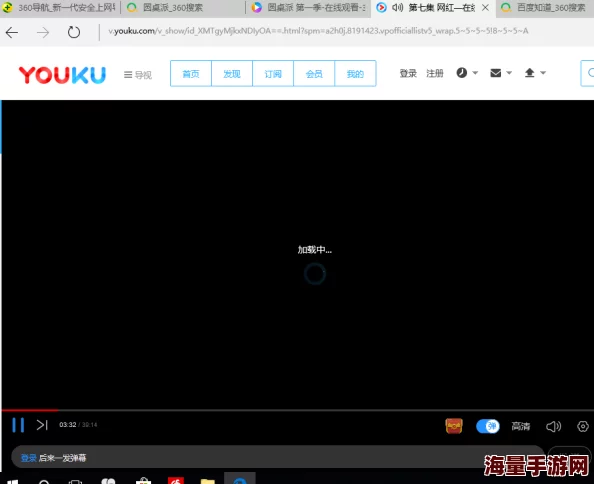Pause the video with the pause button

pos(18,425)
